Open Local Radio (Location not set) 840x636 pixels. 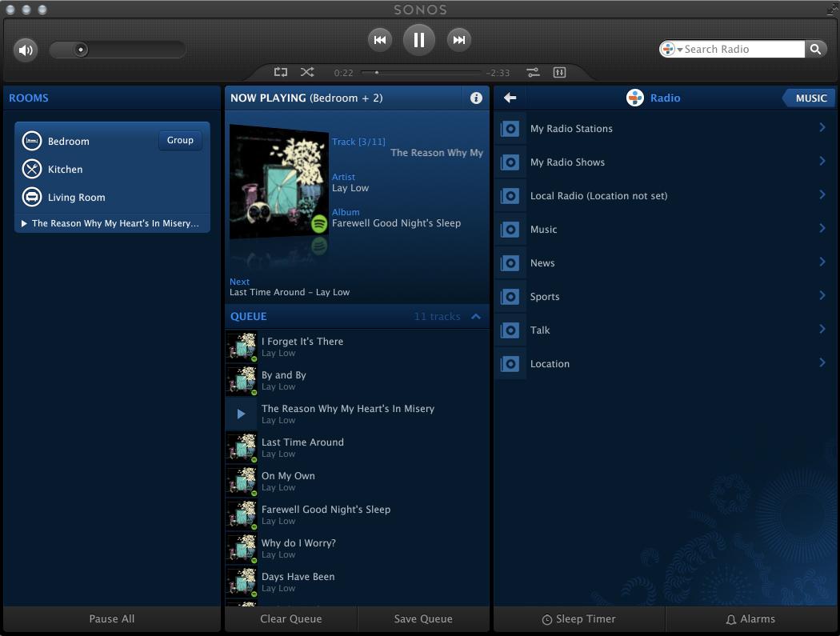tap(664, 196)
